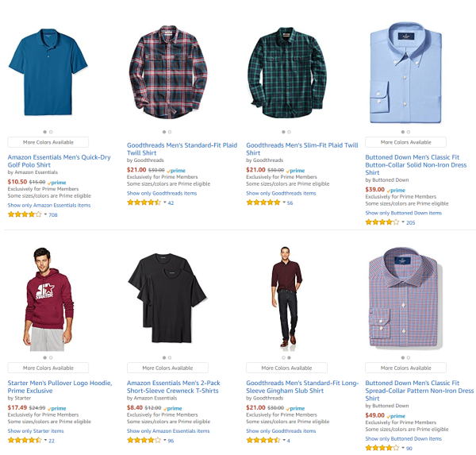Select the second image dot under the blue polo
The width and height of the screenshot is (476, 455).
point(51,132)
